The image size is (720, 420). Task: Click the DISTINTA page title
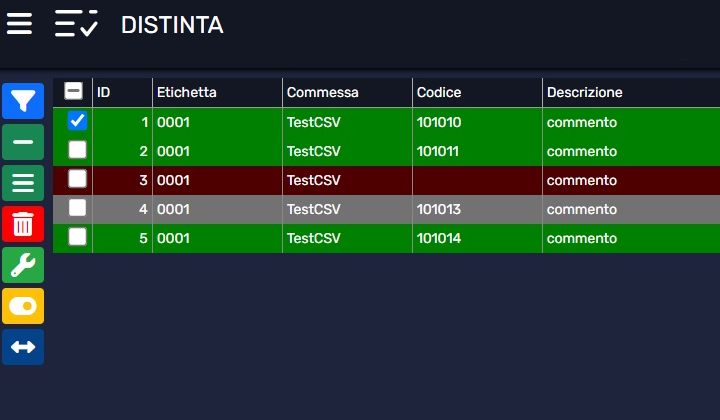point(172,25)
